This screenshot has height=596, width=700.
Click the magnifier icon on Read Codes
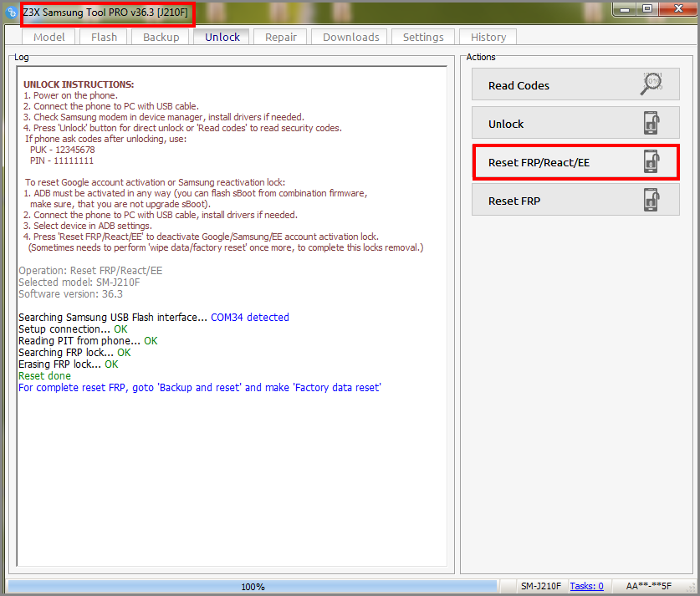[651, 84]
